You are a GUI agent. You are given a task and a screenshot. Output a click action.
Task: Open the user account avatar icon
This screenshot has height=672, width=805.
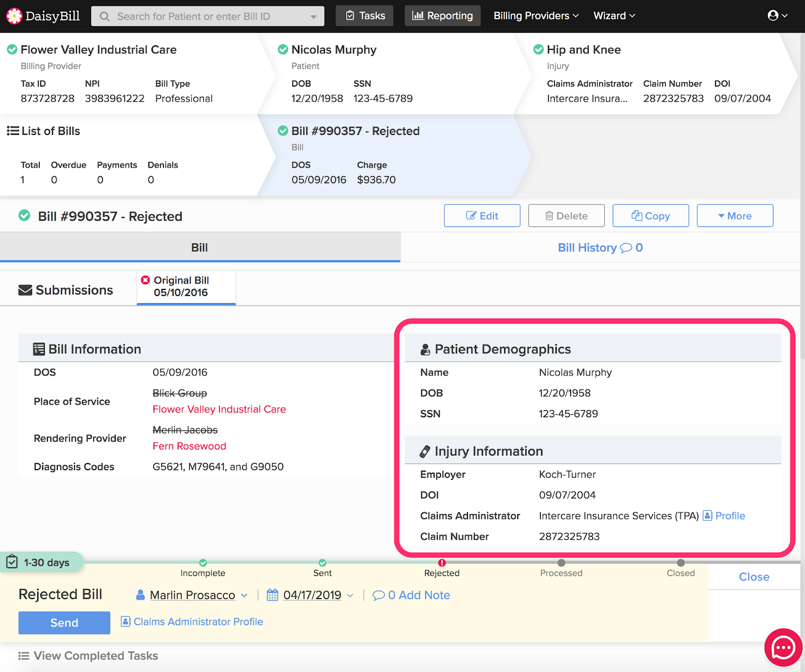[773, 16]
